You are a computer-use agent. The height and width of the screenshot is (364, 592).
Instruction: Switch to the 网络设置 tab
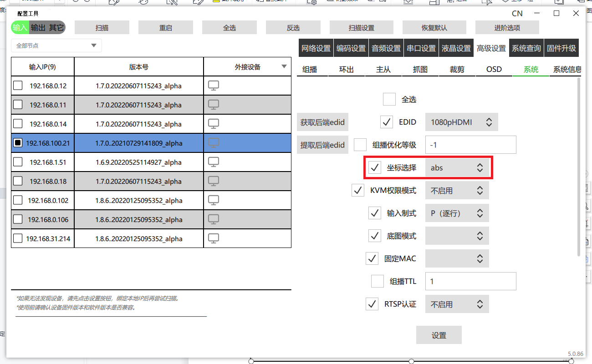click(316, 48)
